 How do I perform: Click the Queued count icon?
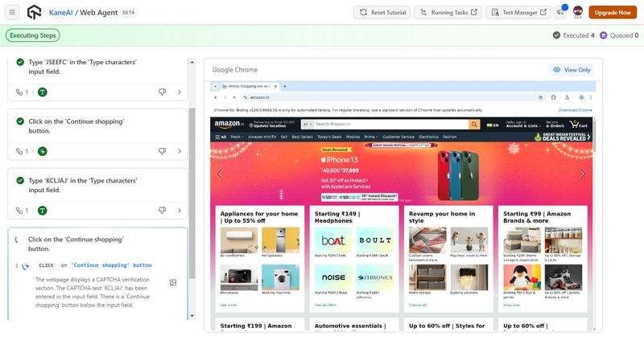pos(603,35)
